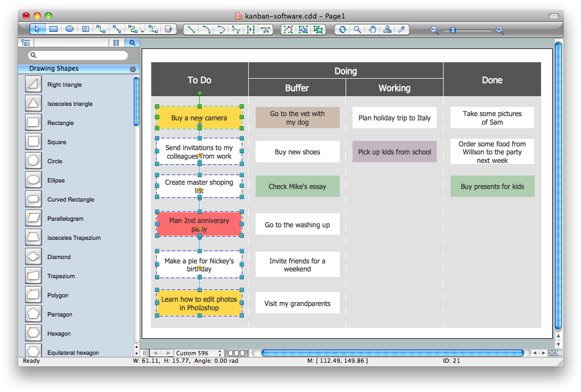Choose the Diamond shape from library

[x=34, y=257]
